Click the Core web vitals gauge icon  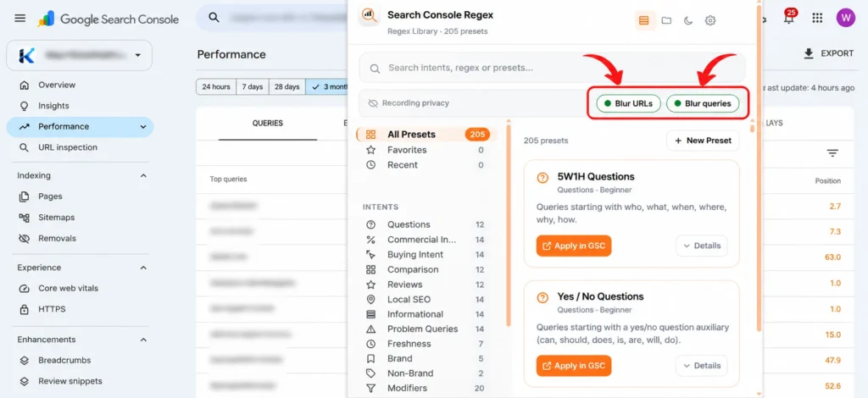pos(24,289)
